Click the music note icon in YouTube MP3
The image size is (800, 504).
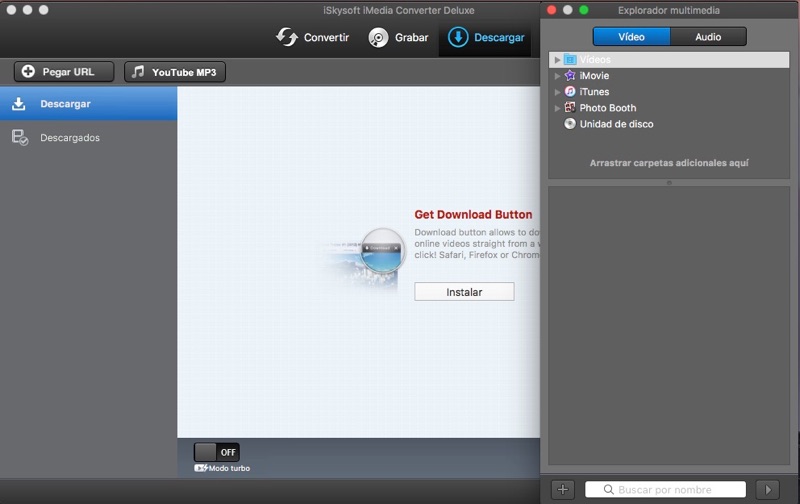(x=138, y=71)
